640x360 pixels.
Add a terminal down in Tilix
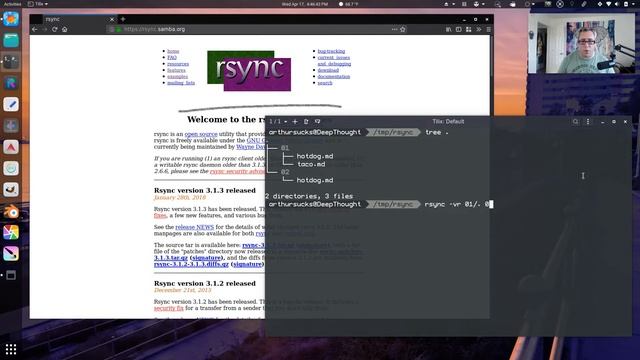(318, 122)
